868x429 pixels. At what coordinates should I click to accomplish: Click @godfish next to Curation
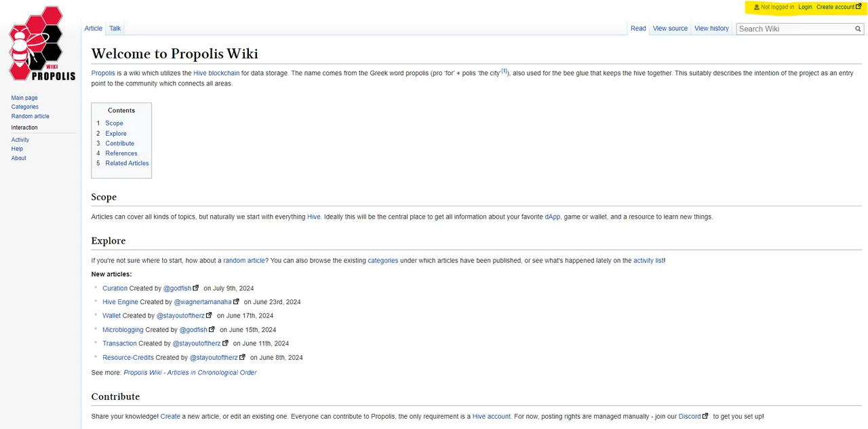[178, 288]
